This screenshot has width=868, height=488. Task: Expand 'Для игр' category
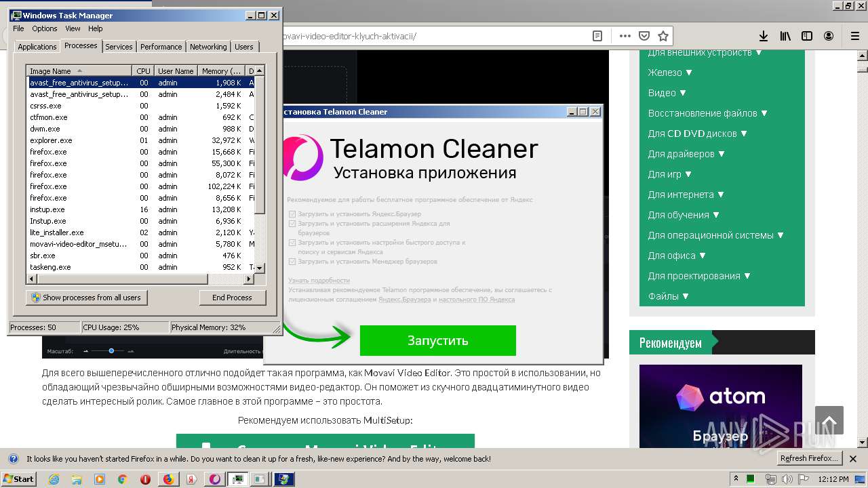670,174
